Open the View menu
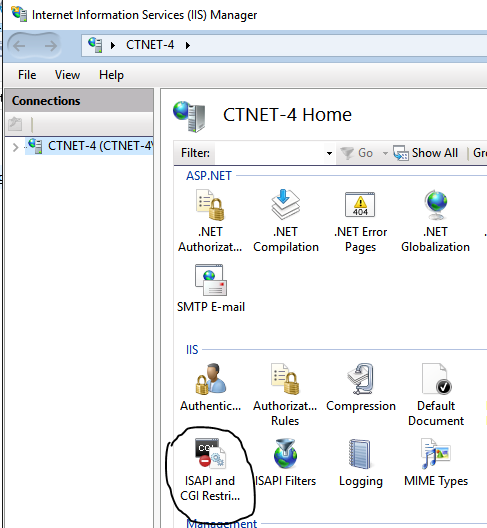The width and height of the screenshot is (487, 528). (67, 75)
